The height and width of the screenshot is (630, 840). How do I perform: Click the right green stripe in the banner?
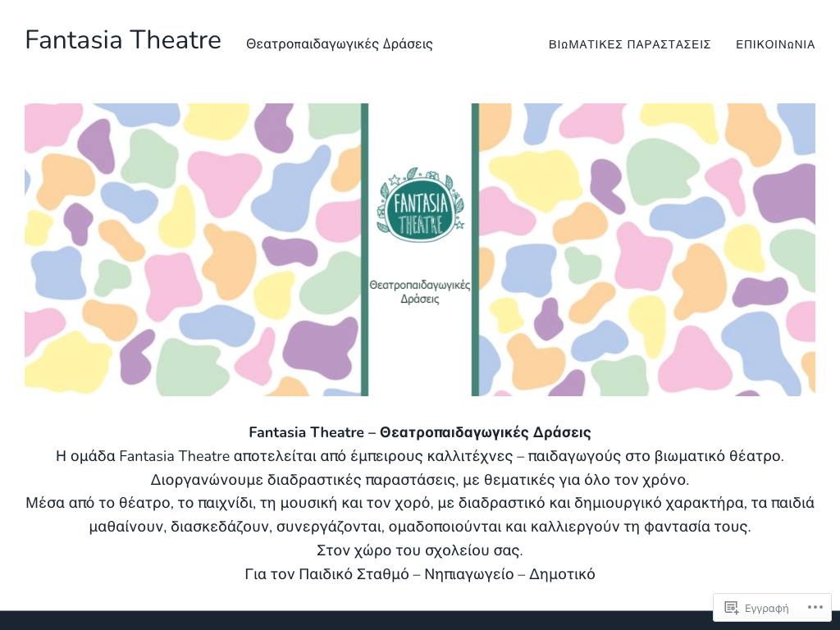click(x=475, y=249)
